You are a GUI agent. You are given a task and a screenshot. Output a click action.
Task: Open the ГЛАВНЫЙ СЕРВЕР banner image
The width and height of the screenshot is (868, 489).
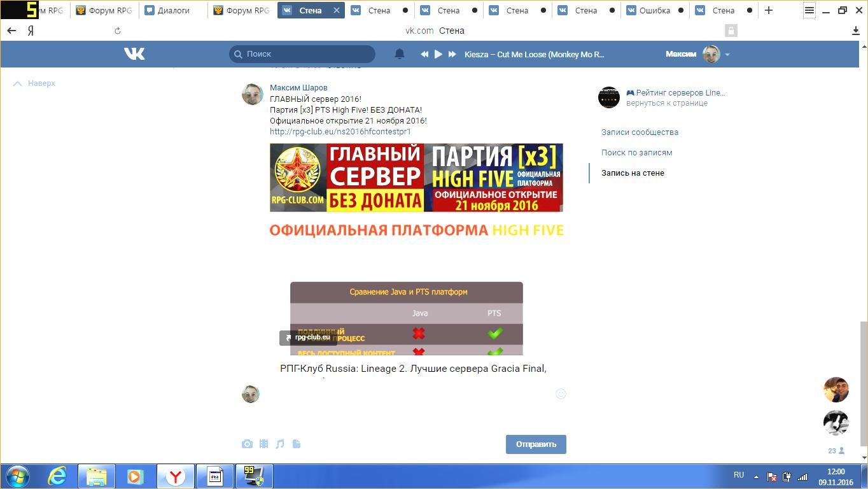416,178
